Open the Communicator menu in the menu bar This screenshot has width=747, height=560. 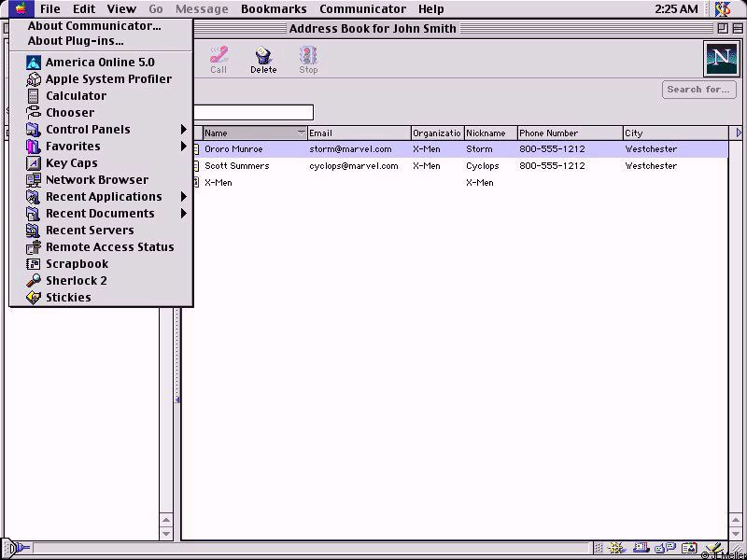click(x=362, y=9)
